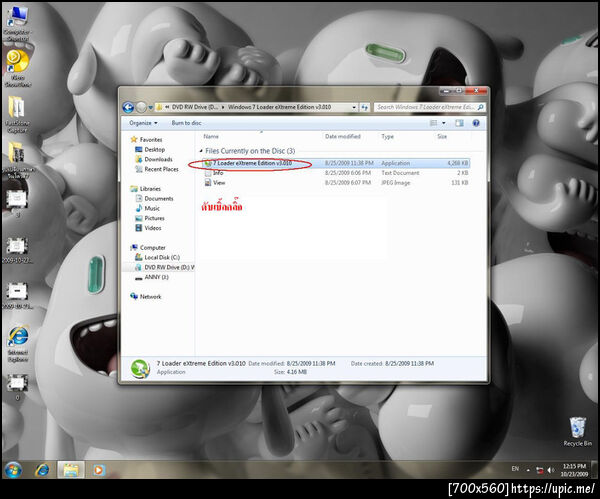The width and height of the screenshot is (600, 499).
Task: Open the recent locations dropdown beside Forward
Action: (150, 108)
